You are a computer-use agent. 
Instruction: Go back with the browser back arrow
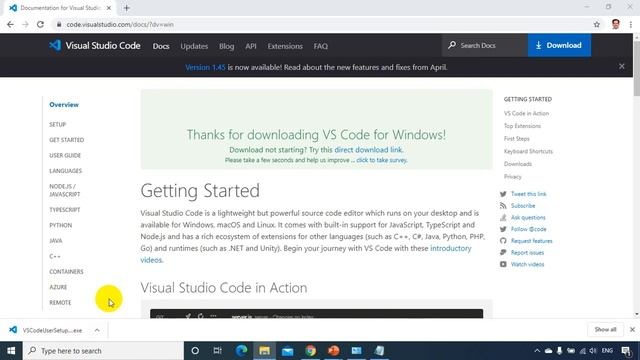(x=10, y=24)
